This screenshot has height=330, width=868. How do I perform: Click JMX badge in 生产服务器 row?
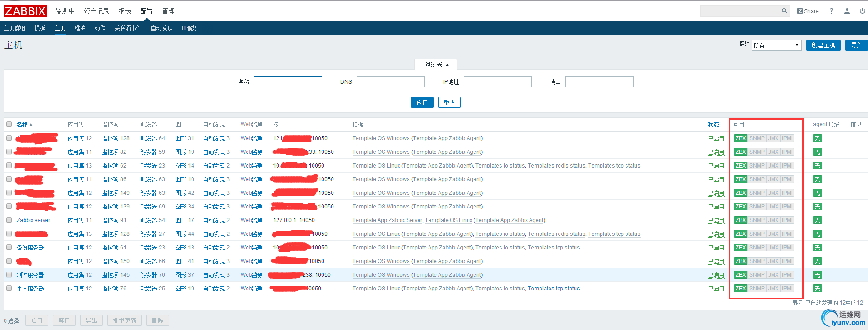tap(773, 289)
